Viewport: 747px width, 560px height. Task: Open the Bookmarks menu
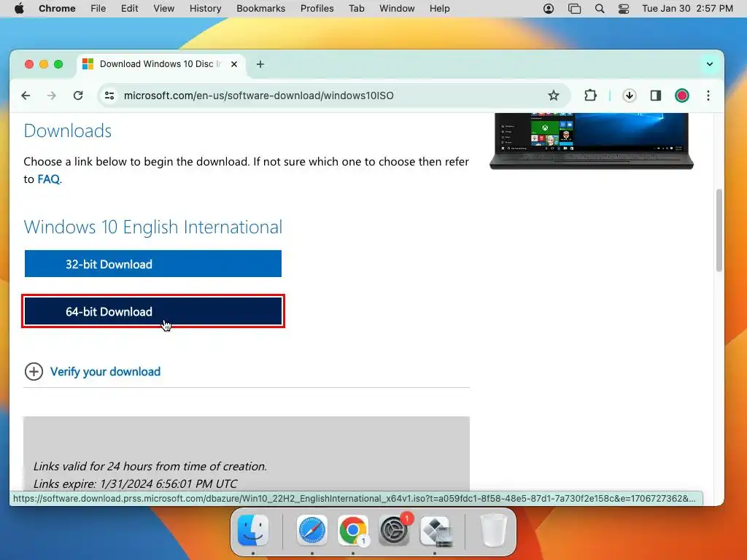point(261,9)
